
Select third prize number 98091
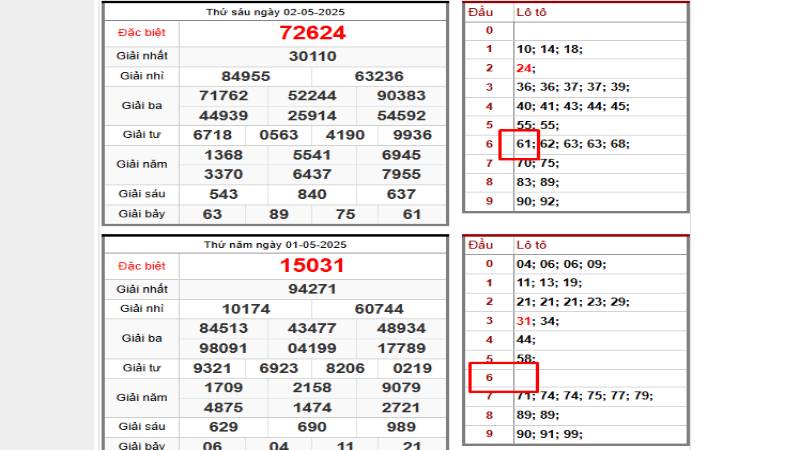[223, 348]
